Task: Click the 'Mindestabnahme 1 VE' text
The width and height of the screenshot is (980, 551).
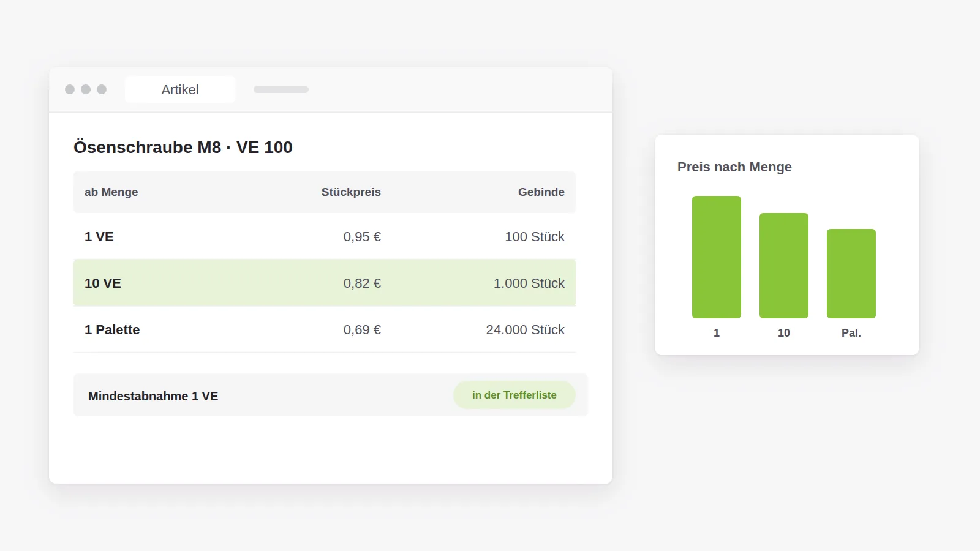Action: (x=153, y=396)
